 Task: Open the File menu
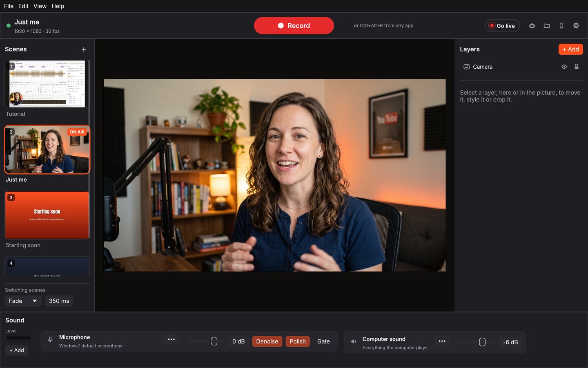coord(9,6)
